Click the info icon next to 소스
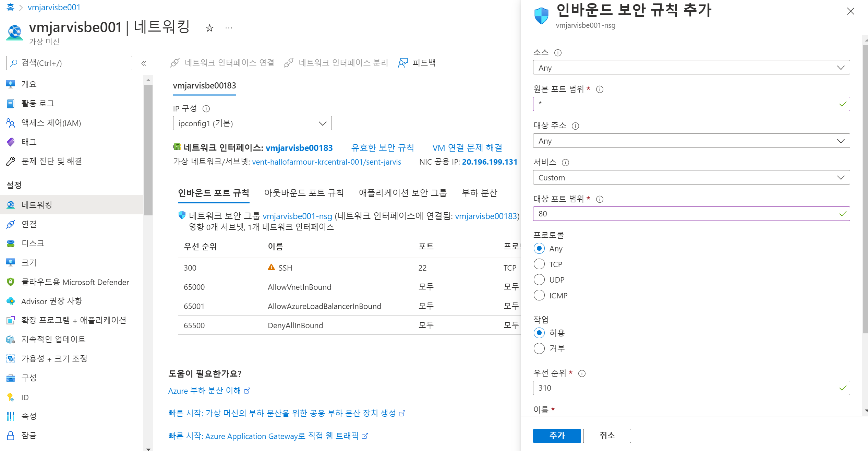Screen dimensions: 868x451 click(558, 53)
